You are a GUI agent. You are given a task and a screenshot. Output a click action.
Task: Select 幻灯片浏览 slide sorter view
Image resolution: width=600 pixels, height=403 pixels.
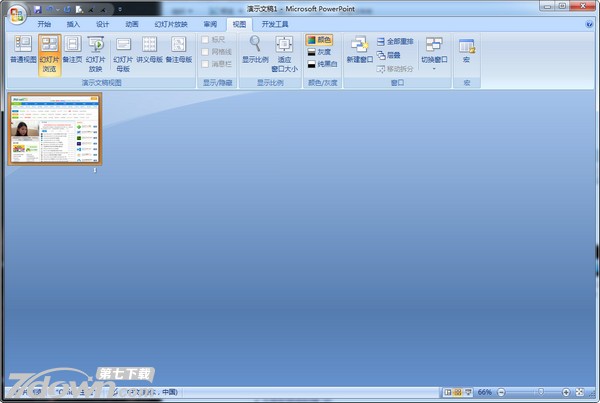click(x=49, y=54)
